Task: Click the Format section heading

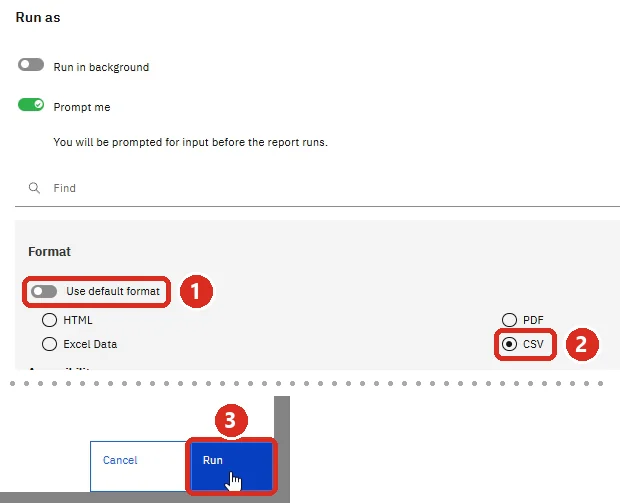Action: coord(49,252)
